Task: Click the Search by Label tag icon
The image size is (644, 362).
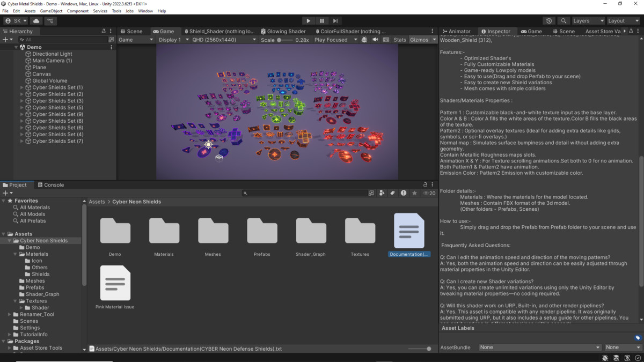Action: pos(392,193)
